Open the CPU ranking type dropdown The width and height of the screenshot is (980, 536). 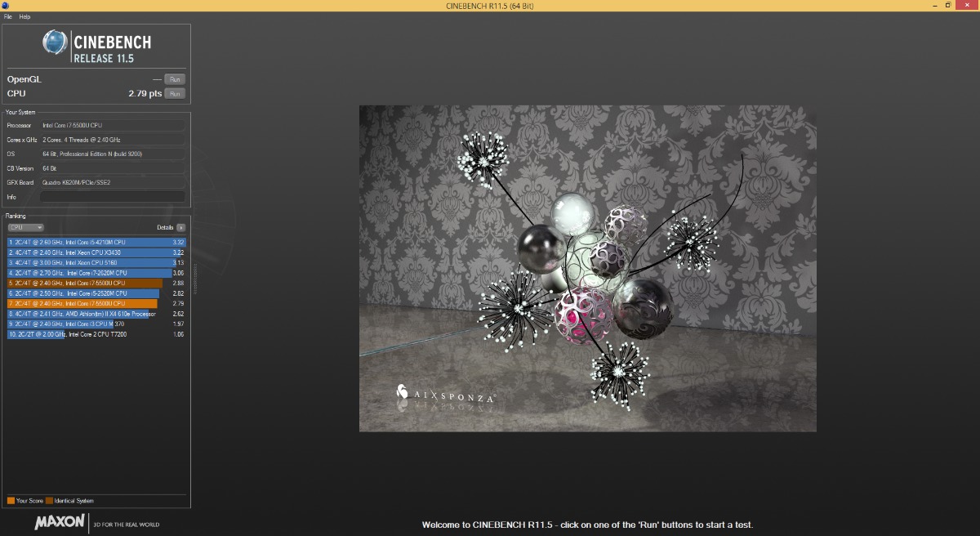coord(25,227)
